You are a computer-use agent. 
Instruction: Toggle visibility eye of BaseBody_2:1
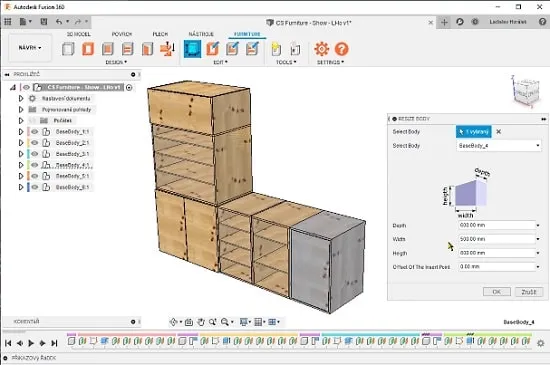34,143
